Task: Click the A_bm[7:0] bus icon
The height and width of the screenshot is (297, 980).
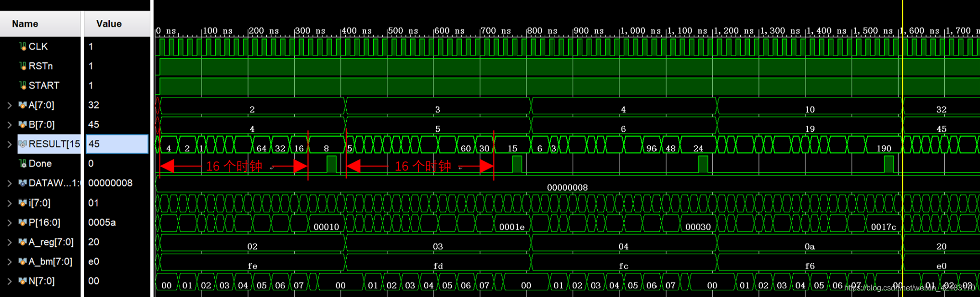Action: click(x=23, y=261)
